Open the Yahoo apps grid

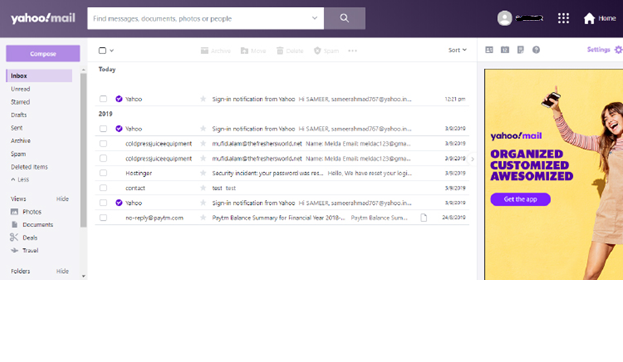(563, 18)
